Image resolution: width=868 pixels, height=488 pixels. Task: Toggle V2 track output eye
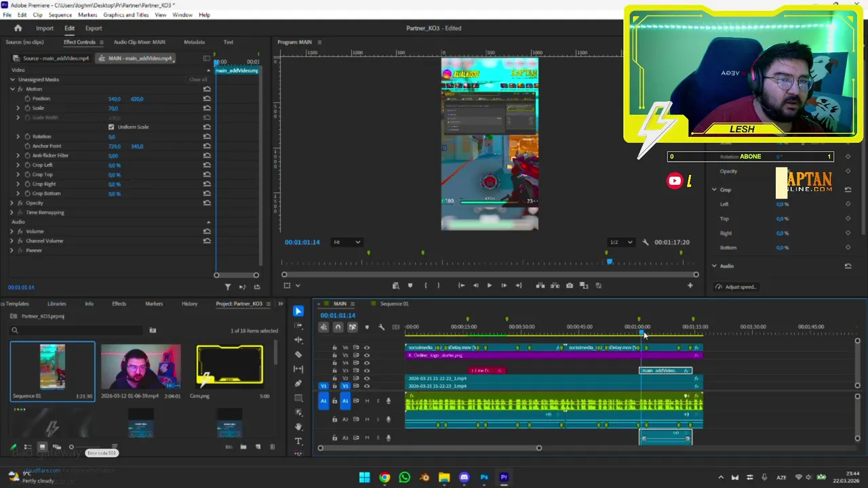point(367,378)
